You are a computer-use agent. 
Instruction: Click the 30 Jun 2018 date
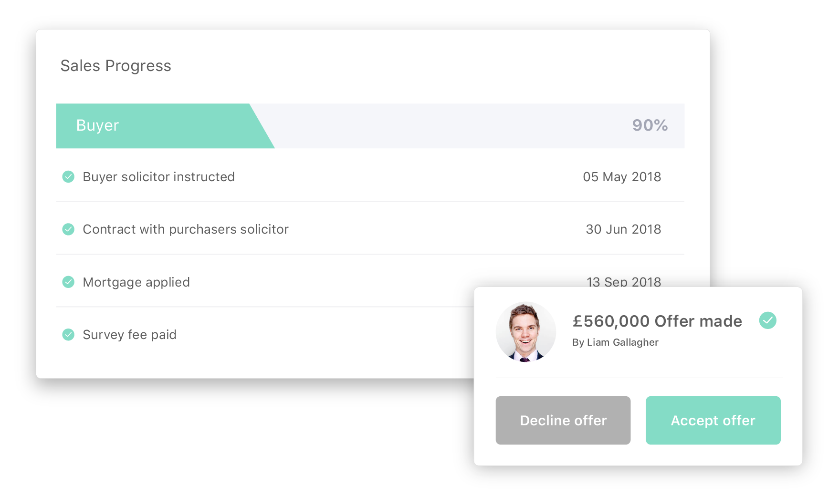click(x=623, y=229)
